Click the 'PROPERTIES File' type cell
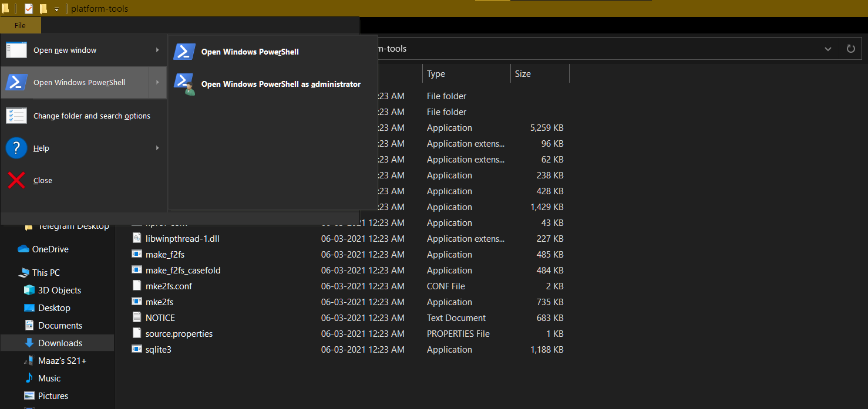Image resolution: width=868 pixels, height=409 pixels. [458, 334]
